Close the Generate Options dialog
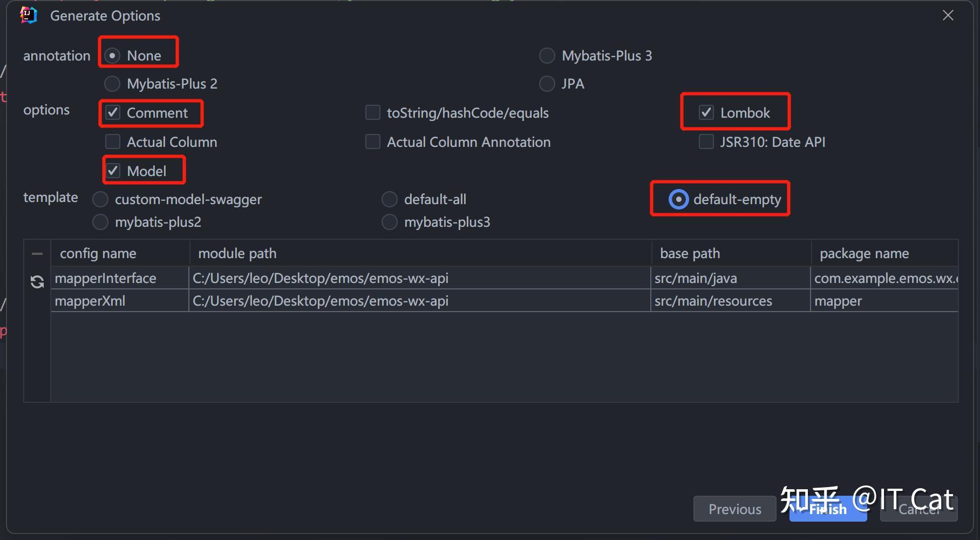Viewport: 980px width, 540px height. [948, 16]
